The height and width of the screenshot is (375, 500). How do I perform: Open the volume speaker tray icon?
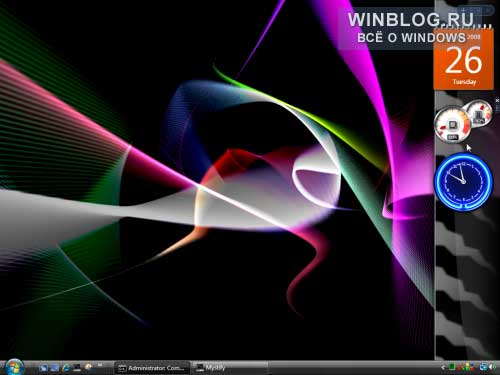pyautogui.click(x=492, y=367)
